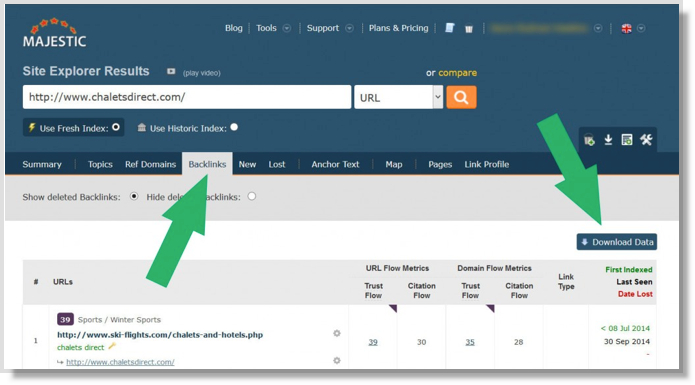Open the Tools menu
This screenshot has width=695, height=385.
pos(266,28)
